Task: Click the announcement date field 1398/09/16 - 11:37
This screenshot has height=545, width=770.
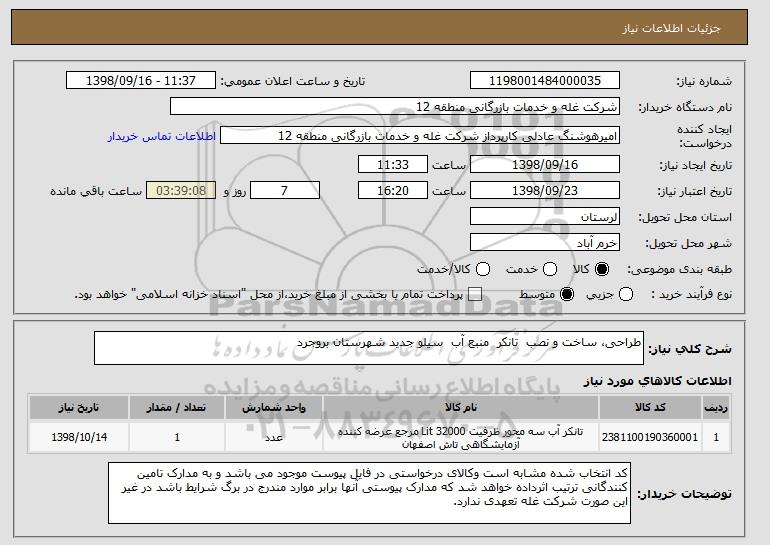Action: pos(141,81)
